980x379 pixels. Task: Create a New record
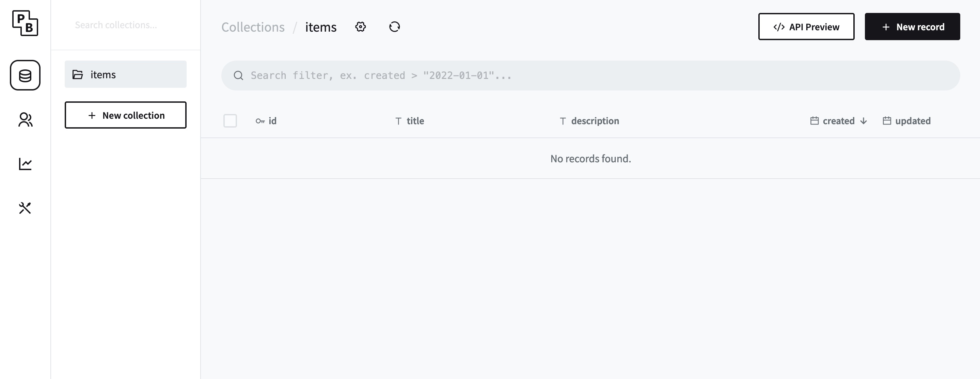912,27
